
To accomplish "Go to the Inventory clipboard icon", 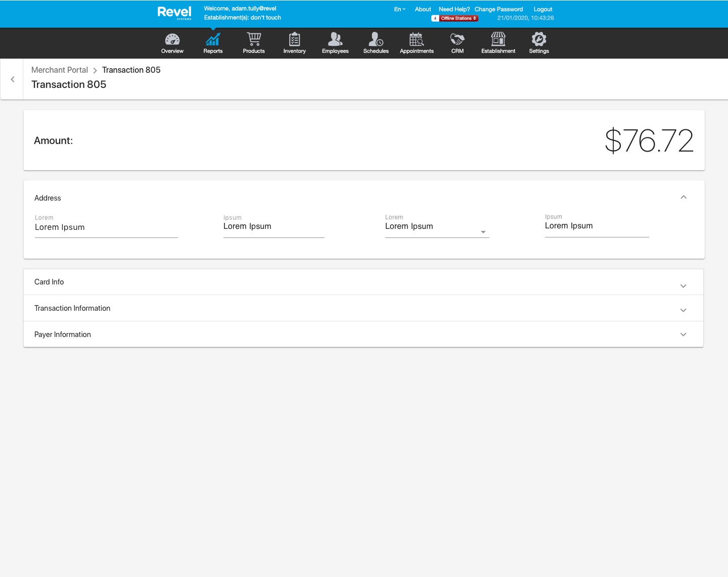I will (x=294, y=40).
